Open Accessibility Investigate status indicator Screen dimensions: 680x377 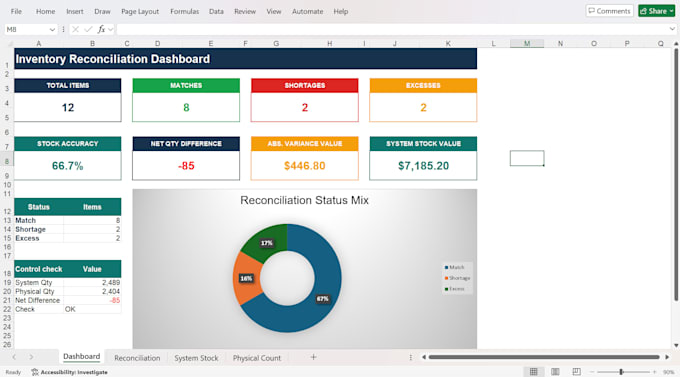(69, 372)
